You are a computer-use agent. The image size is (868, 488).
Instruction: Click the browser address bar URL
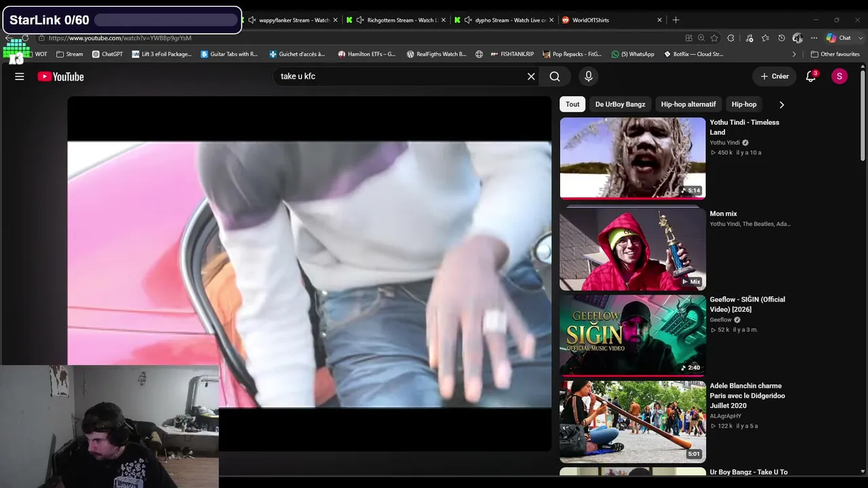point(120,38)
